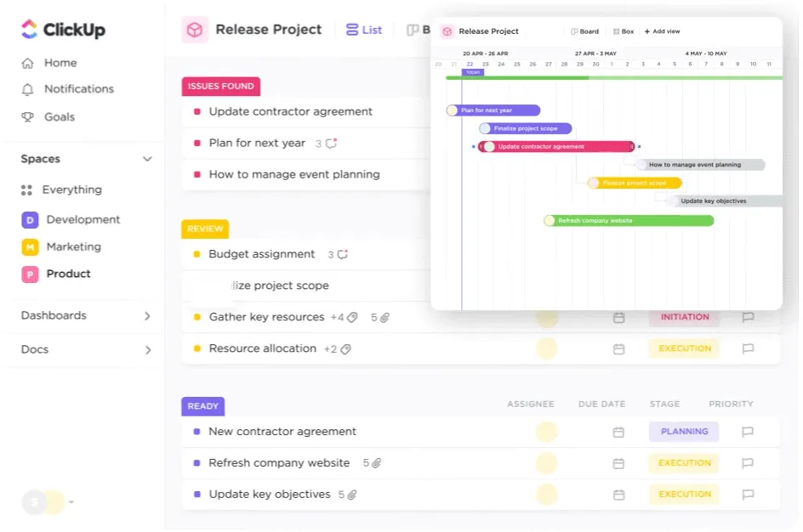The image size is (803, 532).
Task: Click the Today marker on Gantt timeline
Action: (473, 72)
